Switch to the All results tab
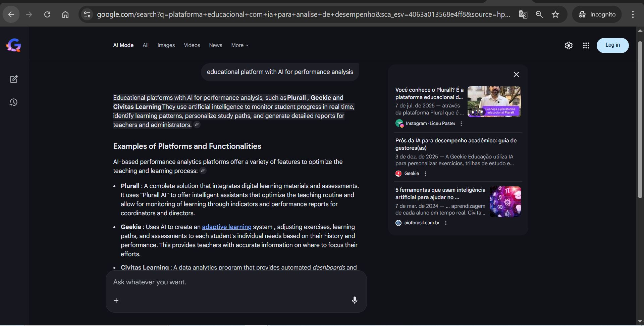This screenshot has width=644, height=326. tap(146, 45)
